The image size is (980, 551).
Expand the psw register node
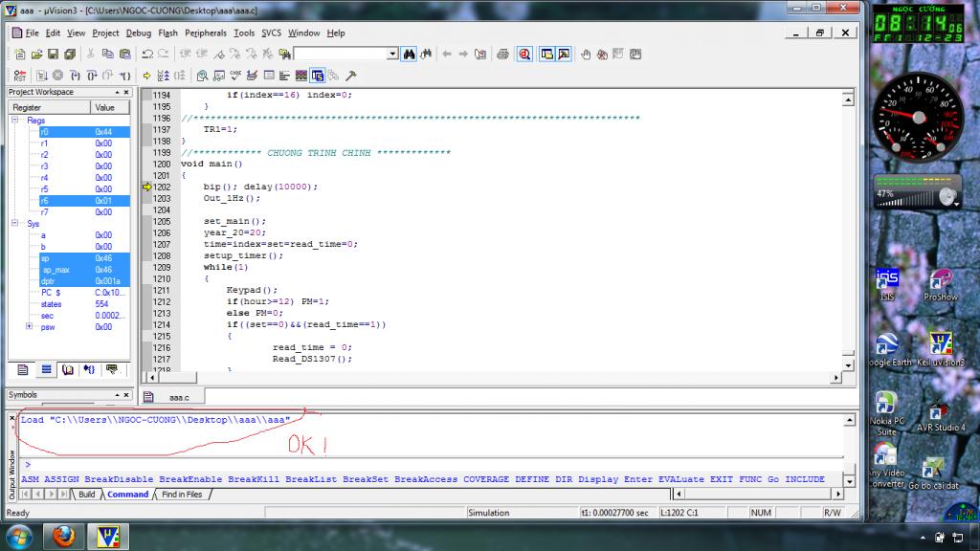29,327
